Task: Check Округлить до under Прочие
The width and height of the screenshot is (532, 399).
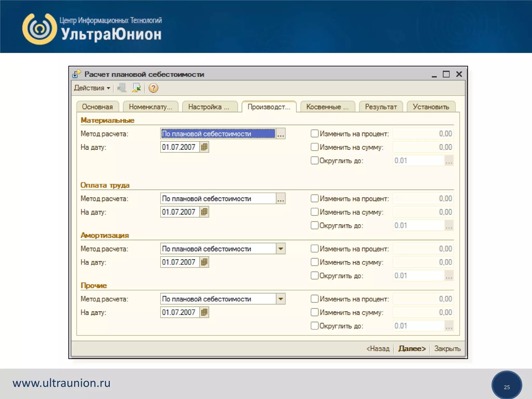Action: pos(314,326)
